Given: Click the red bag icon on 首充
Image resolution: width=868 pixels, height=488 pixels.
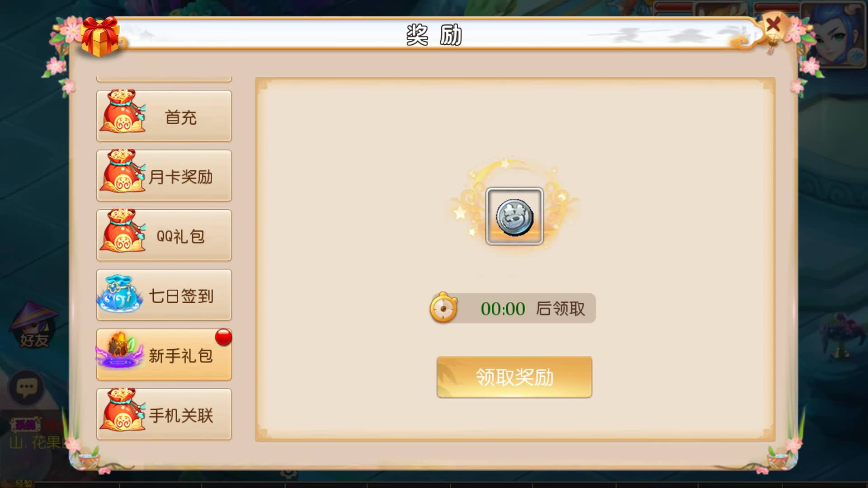Looking at the screenshot, I should coord(122,111).
